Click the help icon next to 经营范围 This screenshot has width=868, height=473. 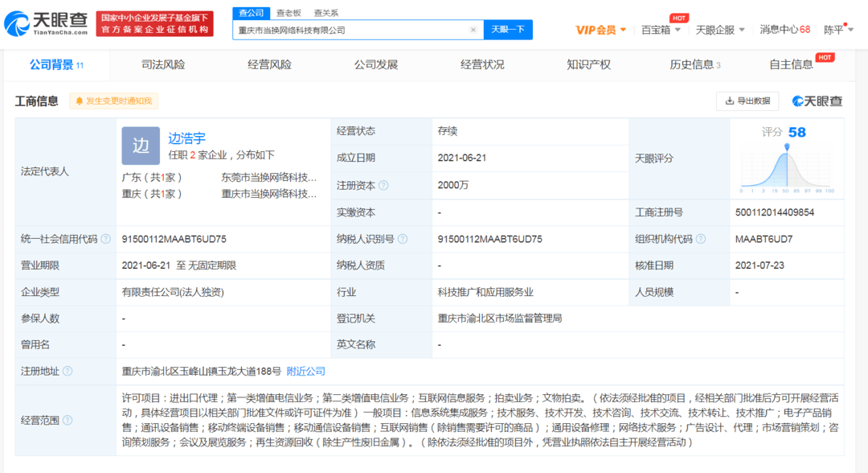coord(68,421)
